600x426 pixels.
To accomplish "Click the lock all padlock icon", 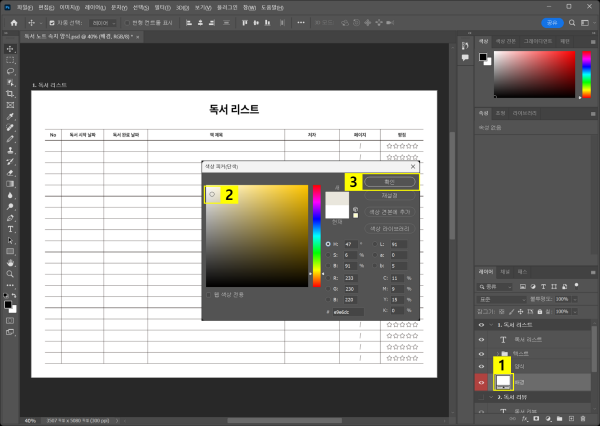I will point(540,312).
